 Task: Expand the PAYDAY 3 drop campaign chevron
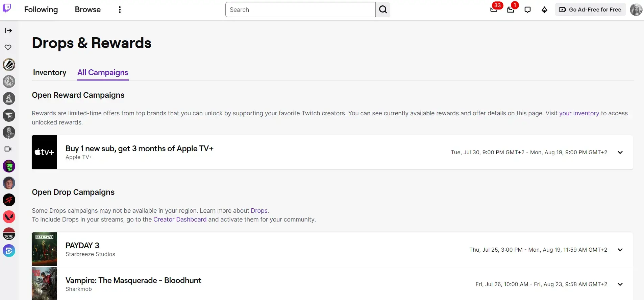click(x=620, y=250)
